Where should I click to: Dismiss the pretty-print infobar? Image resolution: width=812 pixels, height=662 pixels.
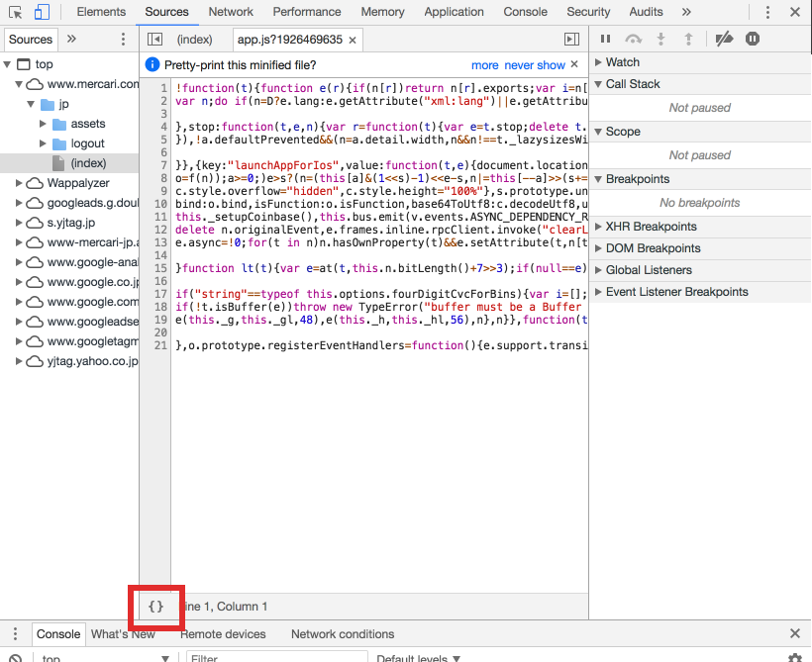[574, 64]
